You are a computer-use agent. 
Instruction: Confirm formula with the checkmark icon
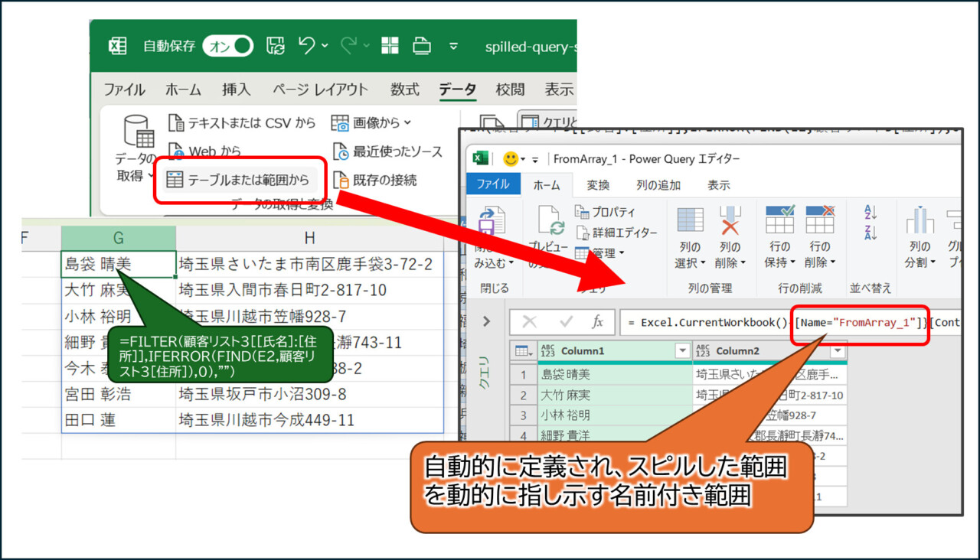(x=566, y=322)
